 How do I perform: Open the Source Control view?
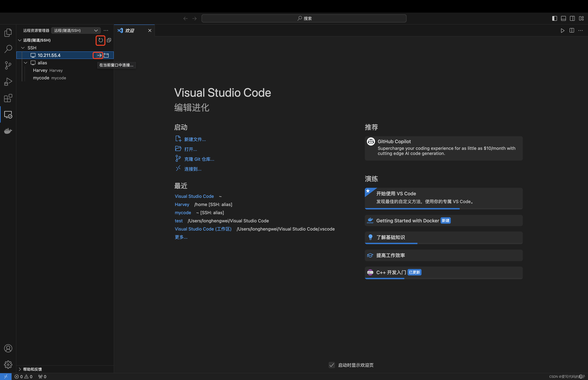pos(8,65)
